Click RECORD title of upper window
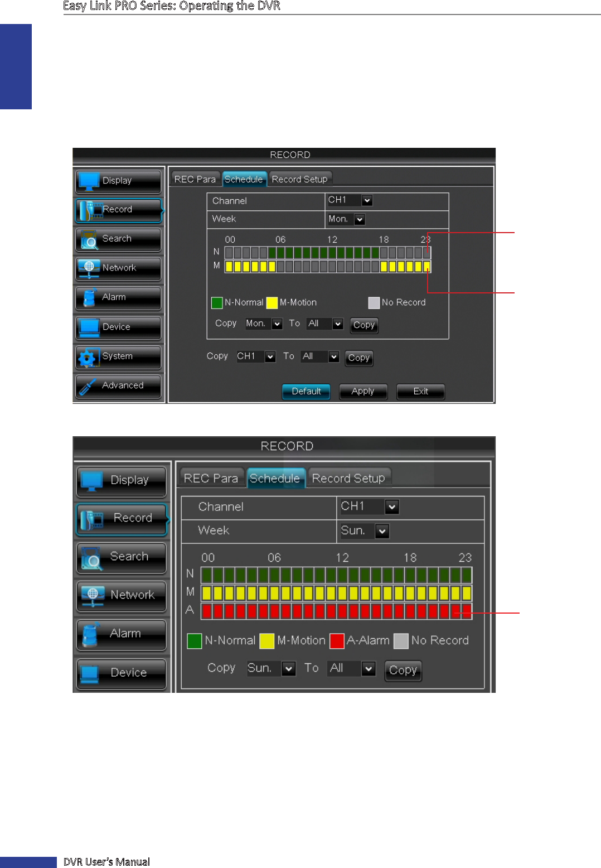The image size is (601, 868). (290, 155)
